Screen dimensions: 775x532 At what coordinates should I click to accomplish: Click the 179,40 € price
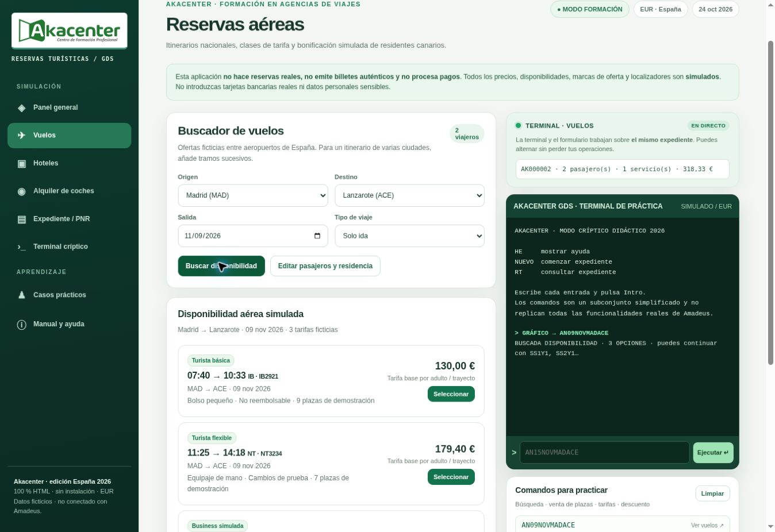point(455,449)
